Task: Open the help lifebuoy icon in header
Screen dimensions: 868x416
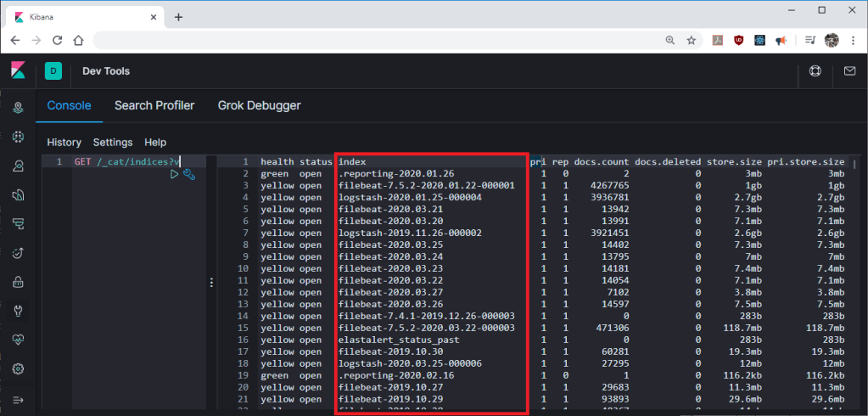Action: click(x=815, y=71)
